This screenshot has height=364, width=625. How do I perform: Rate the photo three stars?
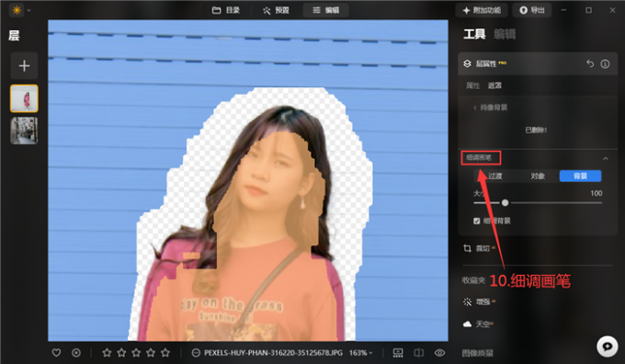click(x=136, y=353)
